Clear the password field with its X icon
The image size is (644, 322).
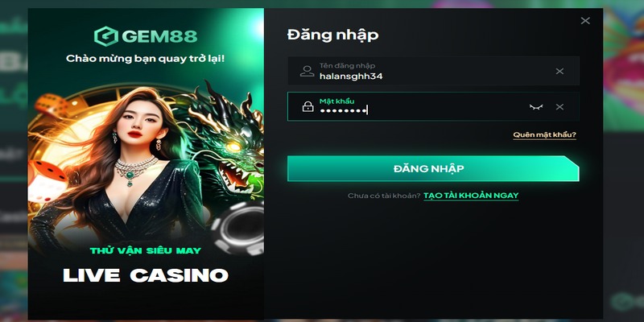(x=559, y=107)
